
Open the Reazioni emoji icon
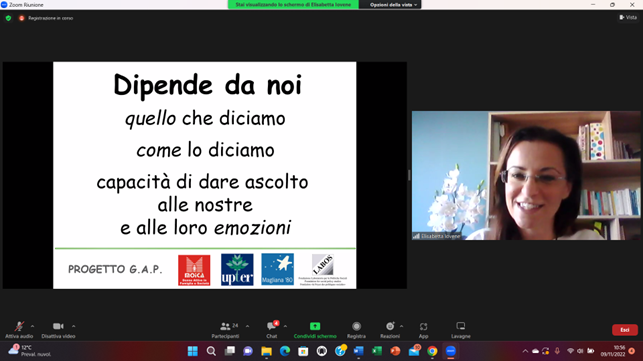(390, 326)
